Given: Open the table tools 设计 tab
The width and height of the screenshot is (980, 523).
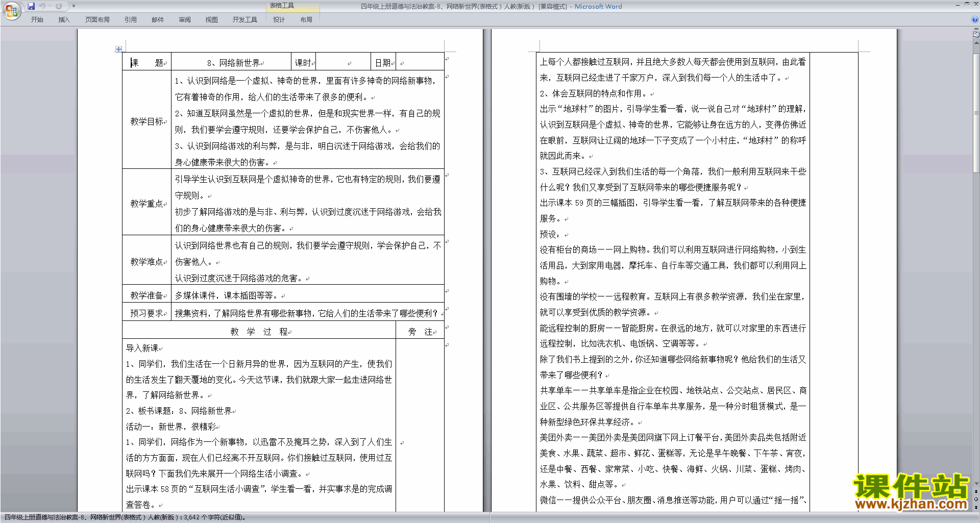Looking at the screenshot, I should 279,19.
